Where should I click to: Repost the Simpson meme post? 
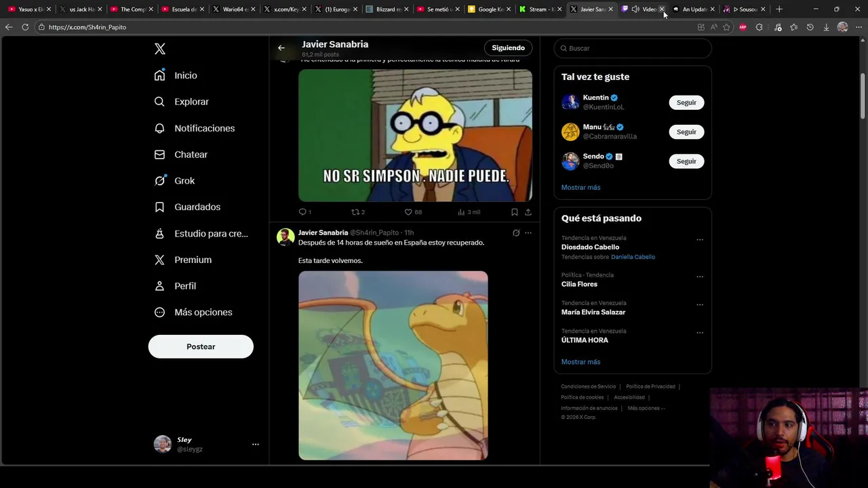(x=358, y=212)
